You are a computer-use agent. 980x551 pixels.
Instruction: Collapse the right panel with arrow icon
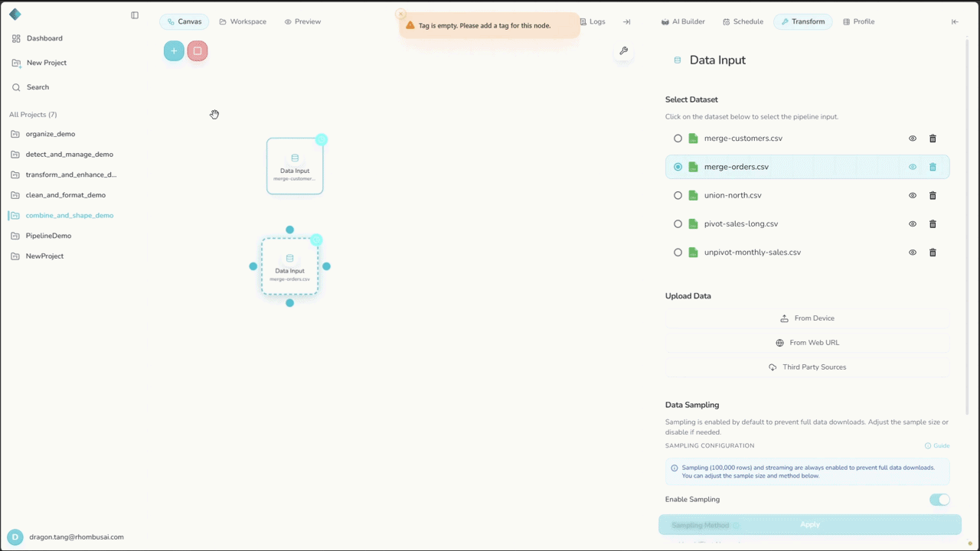[x=955, y=21]
